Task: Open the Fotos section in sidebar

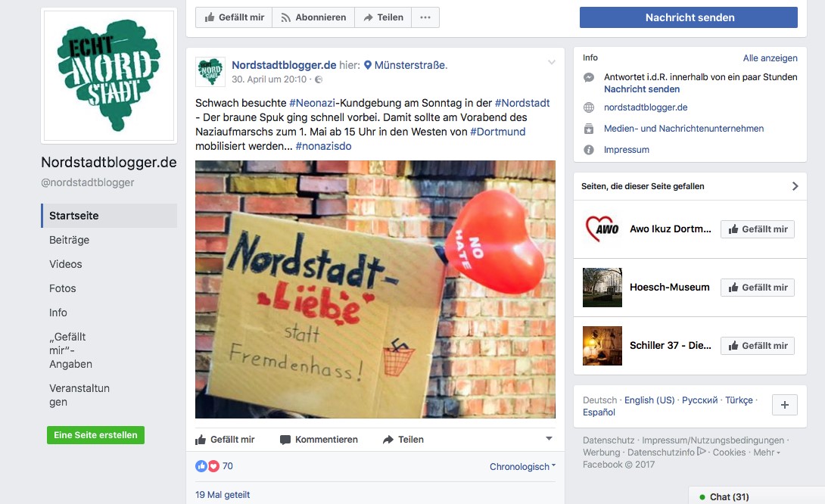Action: [63, 288]
